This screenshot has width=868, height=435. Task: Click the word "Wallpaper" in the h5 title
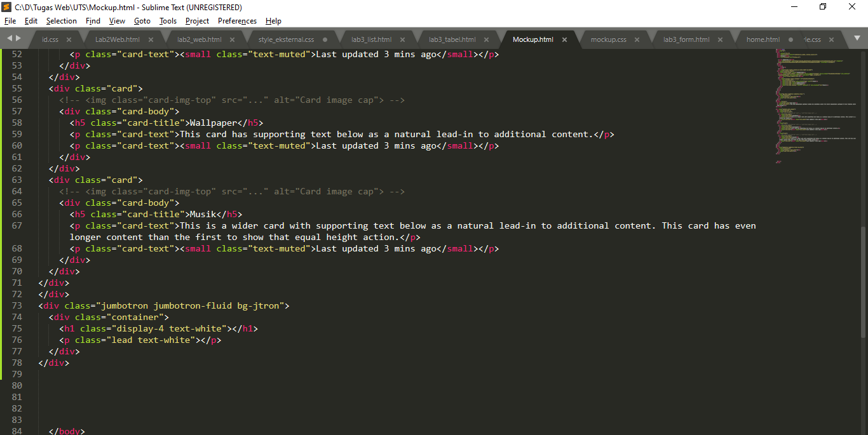click(215, 123)
